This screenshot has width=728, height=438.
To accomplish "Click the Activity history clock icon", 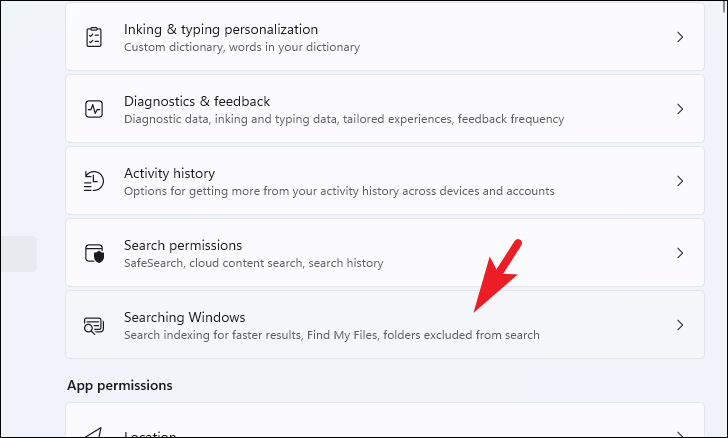I will coord(94,181).
